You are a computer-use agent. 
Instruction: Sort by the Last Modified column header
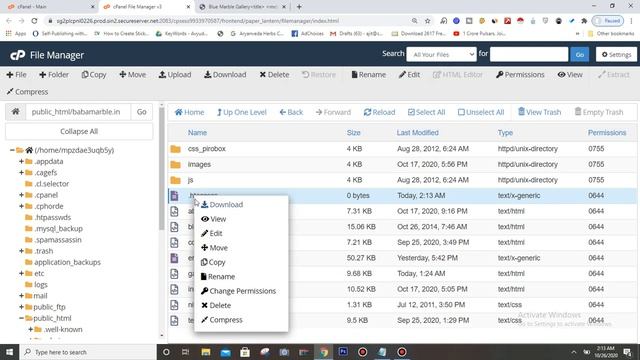click(418, 133)
